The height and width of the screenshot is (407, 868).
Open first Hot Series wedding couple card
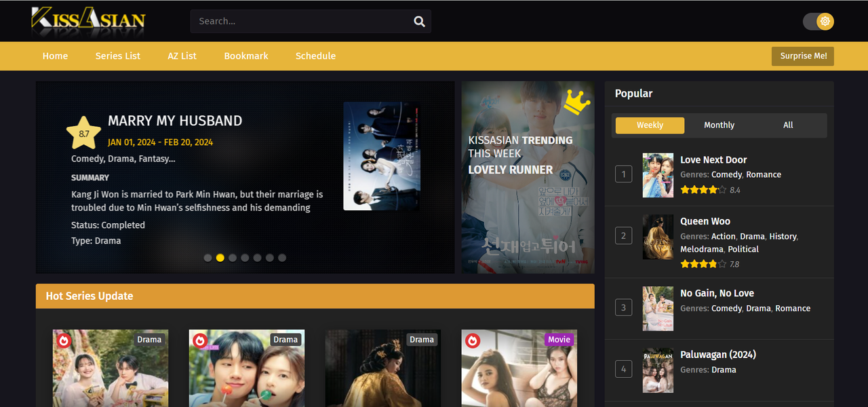111,368
